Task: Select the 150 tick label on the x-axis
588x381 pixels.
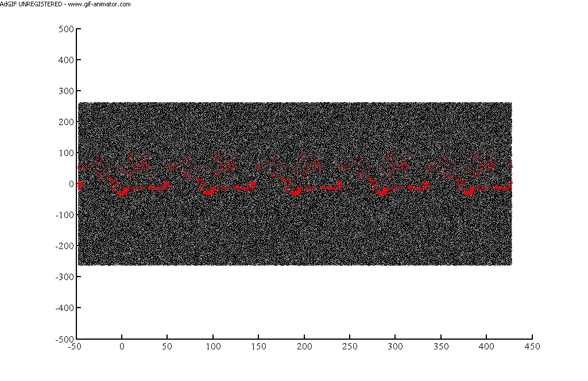Action: click(258, 347)
